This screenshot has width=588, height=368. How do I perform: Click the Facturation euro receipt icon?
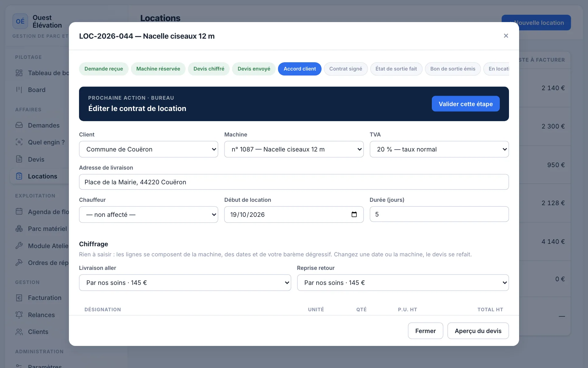coord(19,298)
